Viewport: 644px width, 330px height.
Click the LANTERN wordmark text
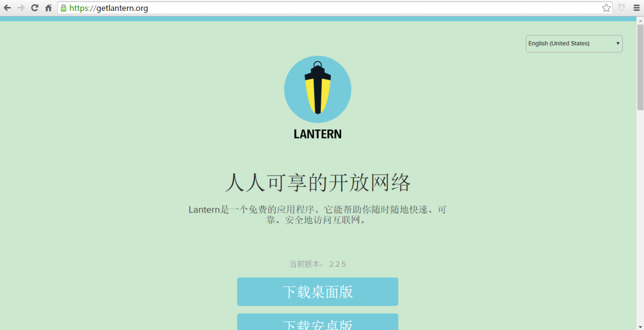(318, 134)
